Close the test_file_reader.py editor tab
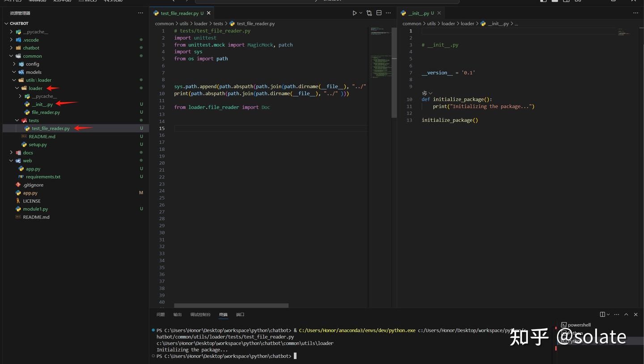 [x=208, y=13]
